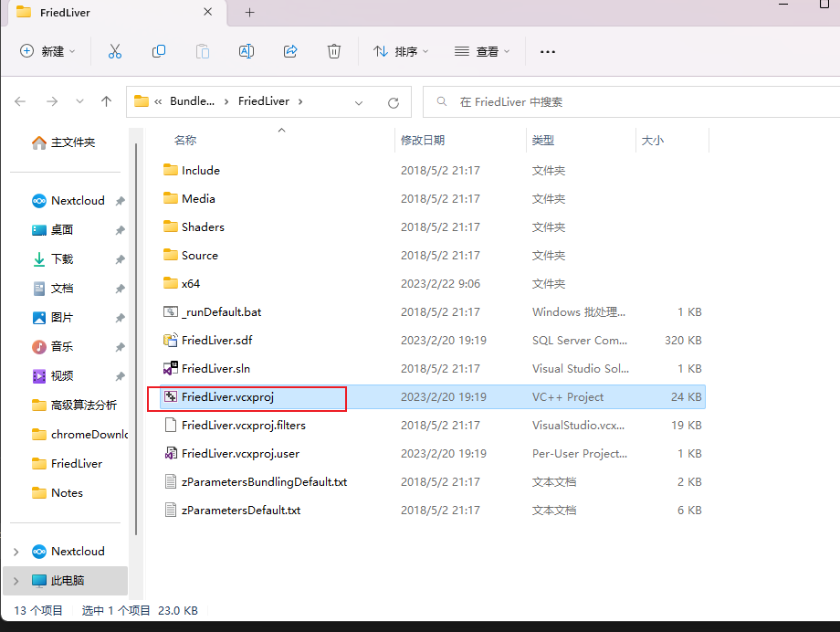Open 主文件夹 (Home) in sidebar
Image resolution: width=840 pixels, height=632 pixels.
[64, 142]
